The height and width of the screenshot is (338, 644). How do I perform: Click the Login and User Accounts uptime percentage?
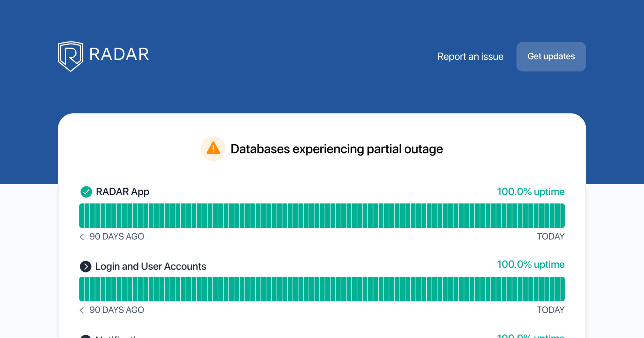pyautogui.click(x=530, y=264)
